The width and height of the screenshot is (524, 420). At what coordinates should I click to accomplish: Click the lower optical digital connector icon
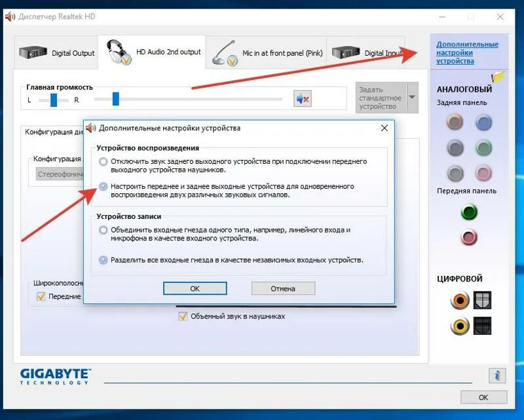pos(482,326)
